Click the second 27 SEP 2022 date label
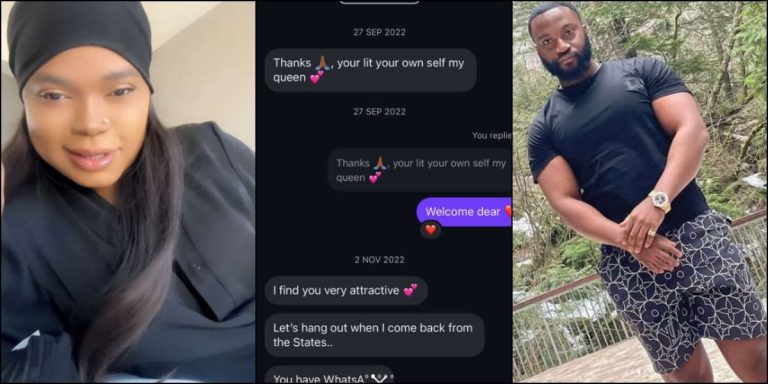This screenshot has height=384, width=768. click(379, 112)
